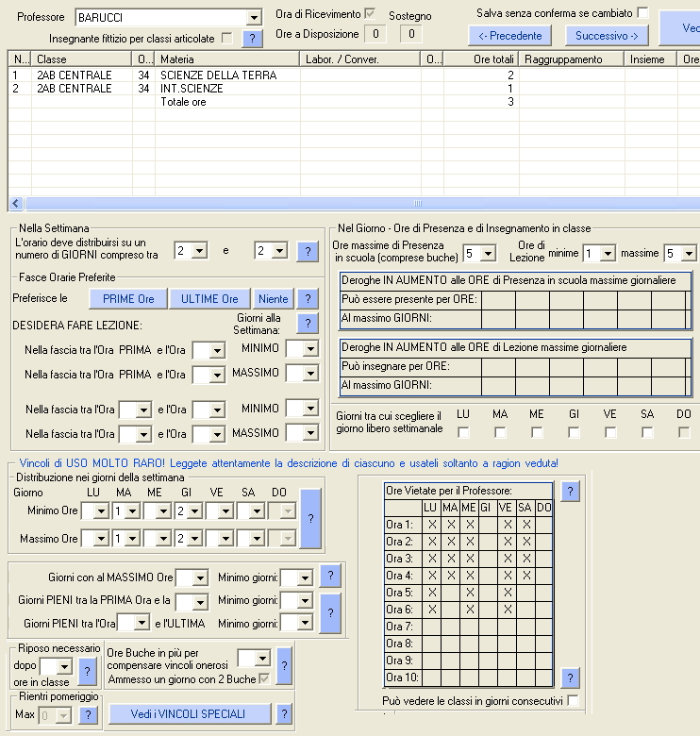The width and height of the screenshot is (700, 736).
Task: Click Insieme column header
Action: [x=650, y=59]
